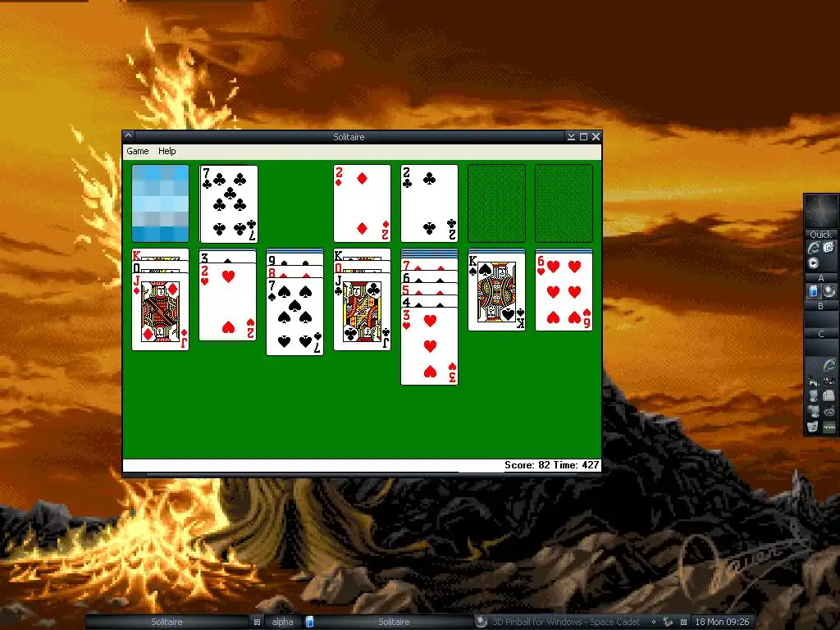Select the red 8 above the 7 of spades

coord(294,272)
